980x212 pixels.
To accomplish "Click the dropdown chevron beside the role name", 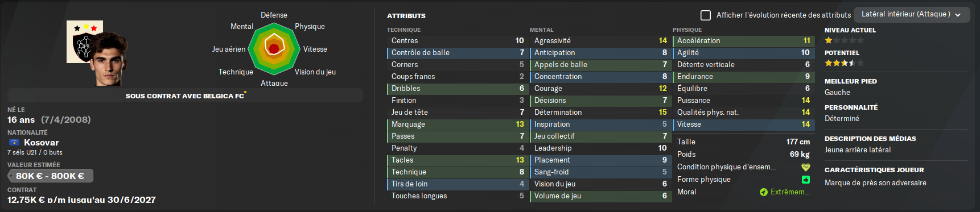I will pos(958,15).
